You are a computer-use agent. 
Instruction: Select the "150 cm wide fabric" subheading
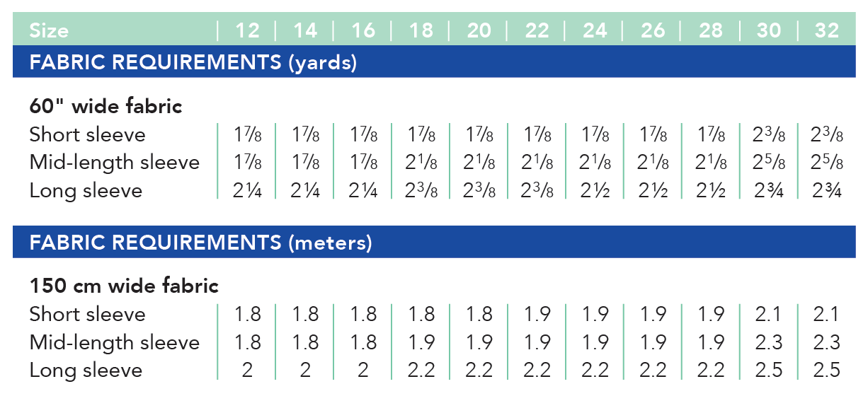124,286
